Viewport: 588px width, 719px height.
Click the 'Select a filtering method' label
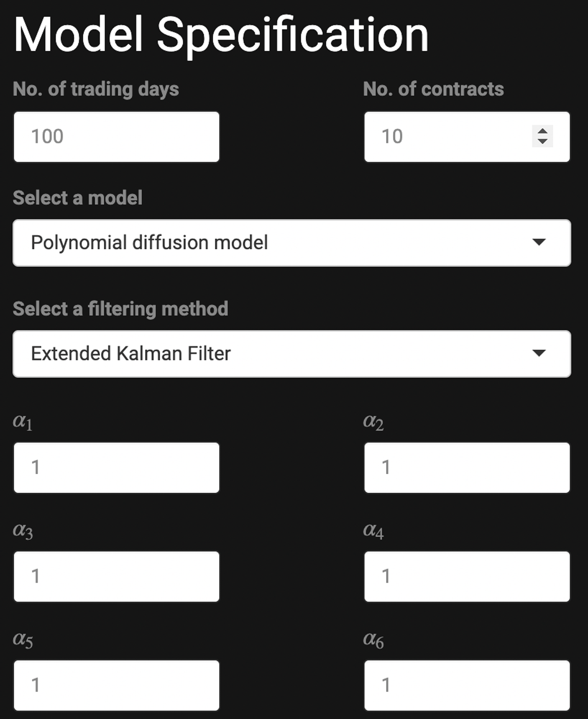coord(121,309)
